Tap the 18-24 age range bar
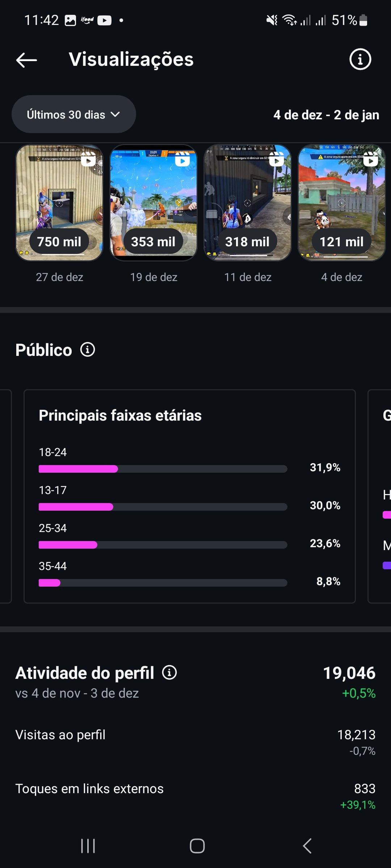 163,469
